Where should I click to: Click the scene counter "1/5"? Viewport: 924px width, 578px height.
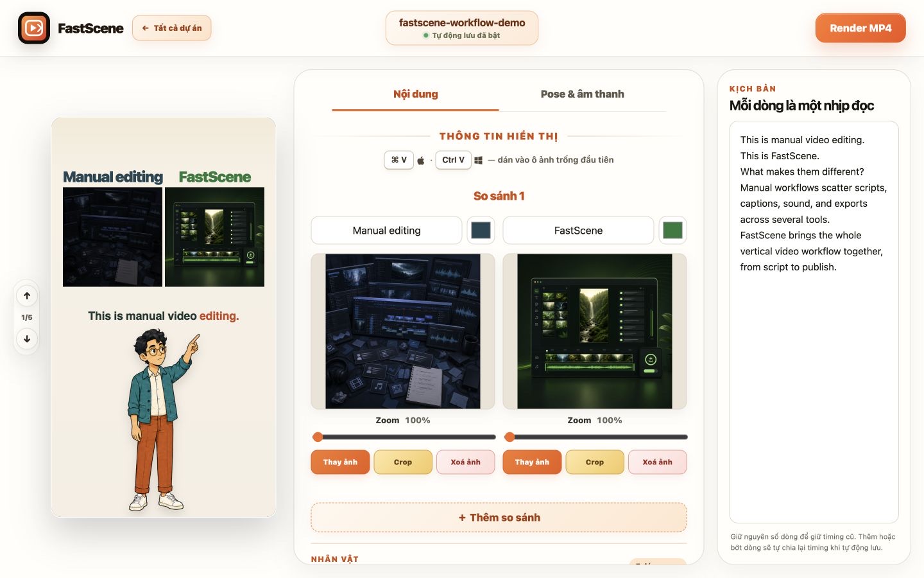(27, 317)
